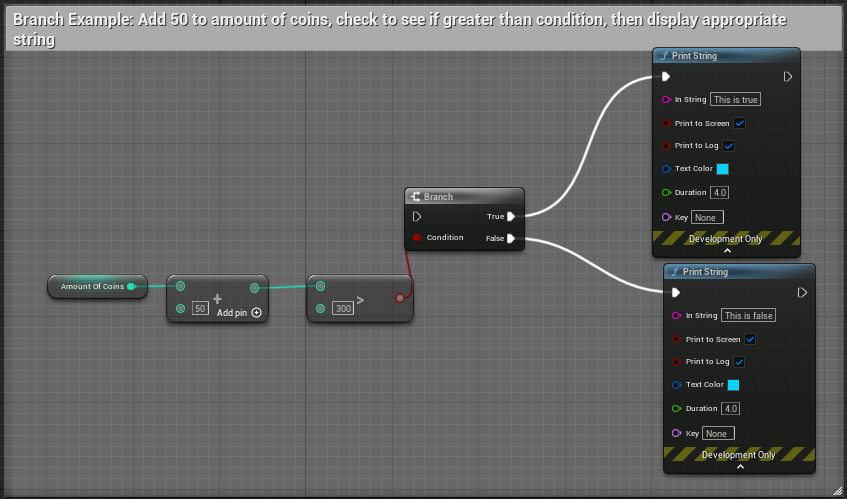Viewport: 847px width, 499px height.
Task: Collapse the bottom Print String node chevron
Action: (x=740, y=466)
